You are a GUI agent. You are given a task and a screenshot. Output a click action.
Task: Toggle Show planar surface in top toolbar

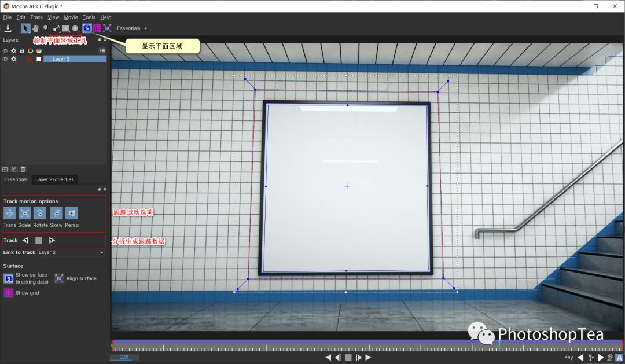coord(87,28)
